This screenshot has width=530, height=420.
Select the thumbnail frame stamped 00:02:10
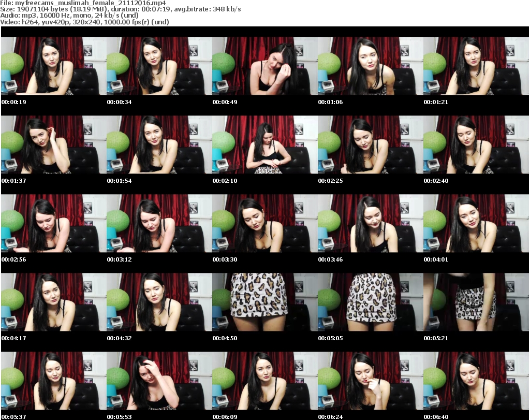point(265,144)
